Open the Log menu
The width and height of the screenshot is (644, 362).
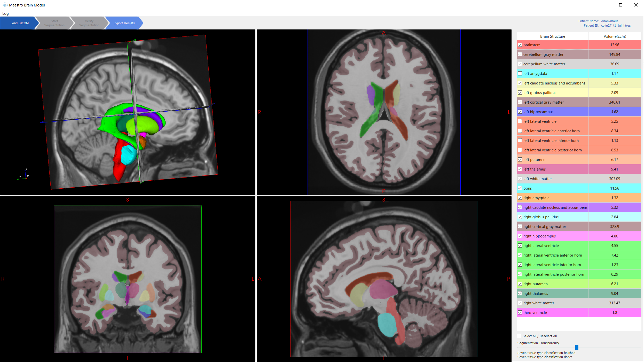[x=5, y=13]
